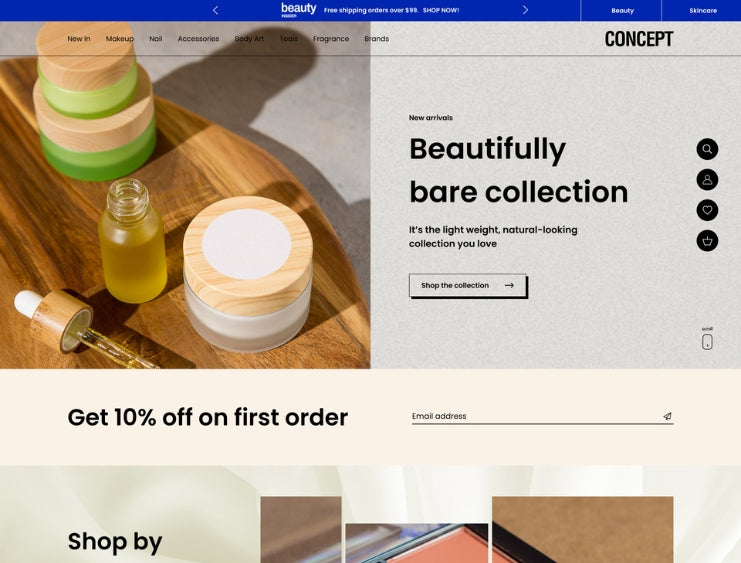This screenshot has width=741, height=563.
Task: Click the beauty insider logo
Action: point(298,10)
